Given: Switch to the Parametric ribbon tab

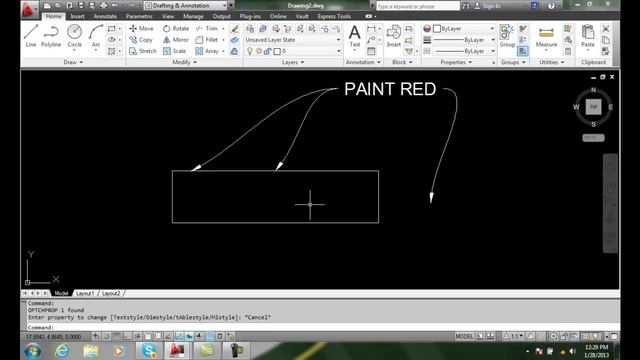Looking at the screenshot, I should coord(139,16).
